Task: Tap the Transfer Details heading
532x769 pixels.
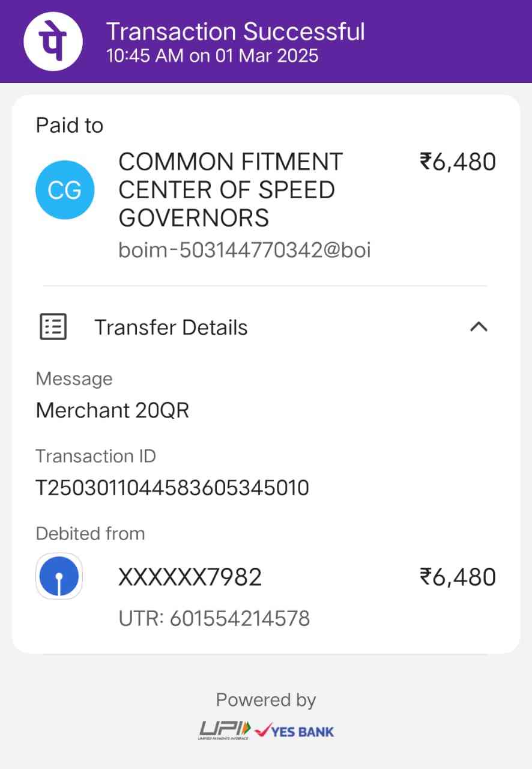Action: point(171,327)
